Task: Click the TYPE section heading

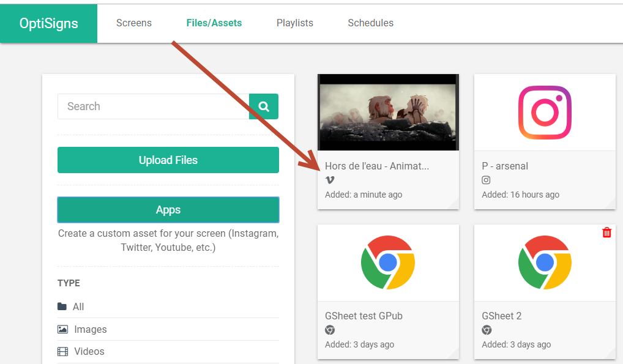Action: [x=69, y=283]
